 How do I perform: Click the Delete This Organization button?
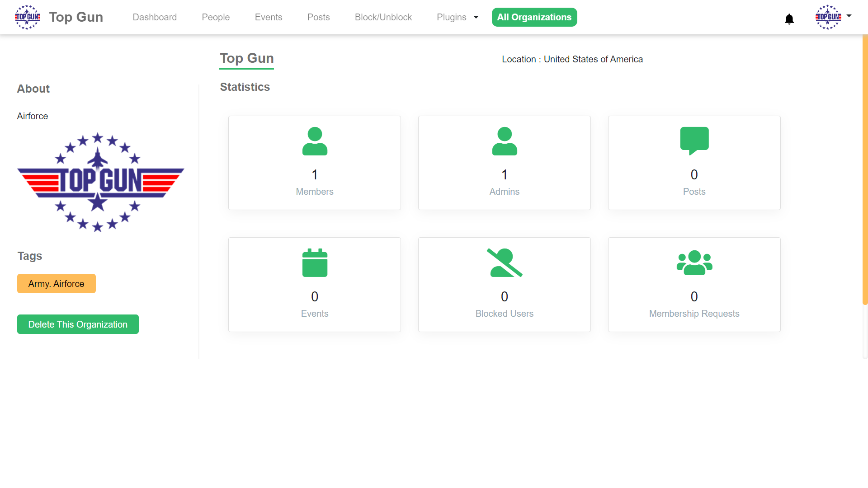(78, 324)
